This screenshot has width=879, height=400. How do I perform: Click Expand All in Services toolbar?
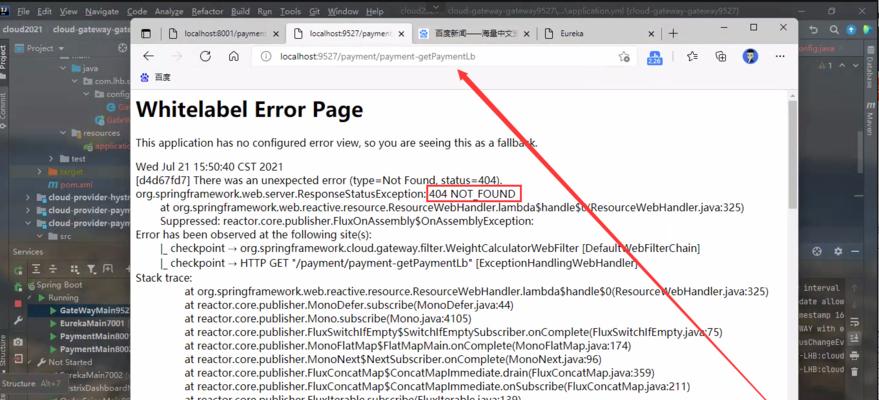click(x=36, y=269)
